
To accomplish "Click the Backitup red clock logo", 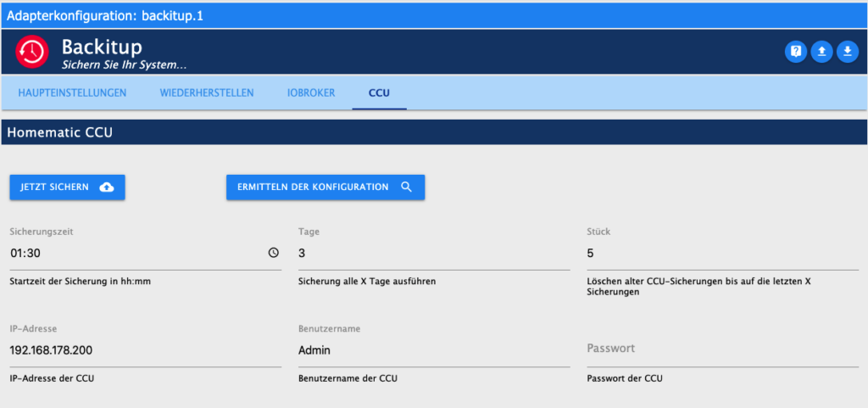I will (32, 52).
